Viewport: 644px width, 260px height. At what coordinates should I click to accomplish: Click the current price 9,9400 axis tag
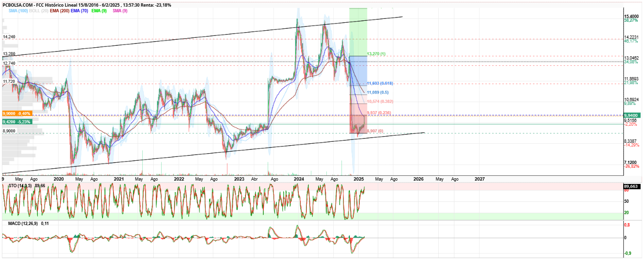pyautogui.click(x=632, y=115)
